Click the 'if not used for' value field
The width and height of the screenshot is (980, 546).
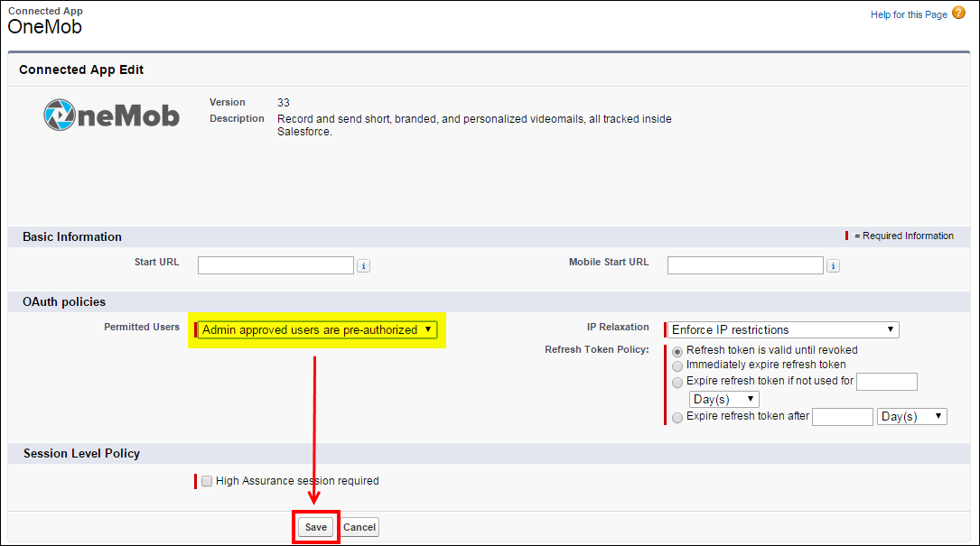point(886,382)
